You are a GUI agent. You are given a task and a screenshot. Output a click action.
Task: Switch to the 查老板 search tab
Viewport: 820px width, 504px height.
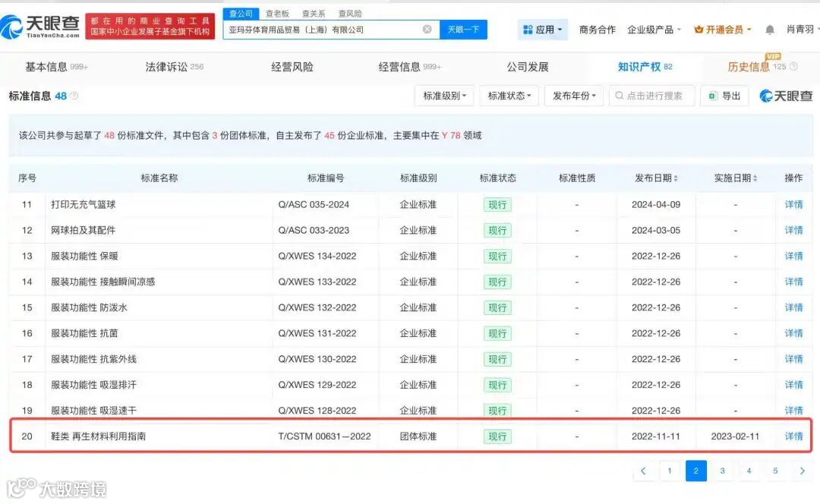pyautogui.click(x=277, y=14)
